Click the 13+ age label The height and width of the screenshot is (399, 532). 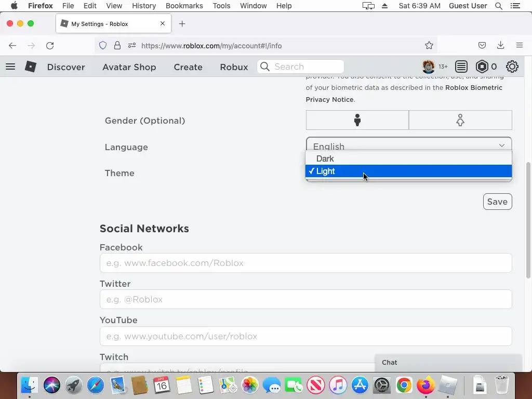(x=443, y=67)
